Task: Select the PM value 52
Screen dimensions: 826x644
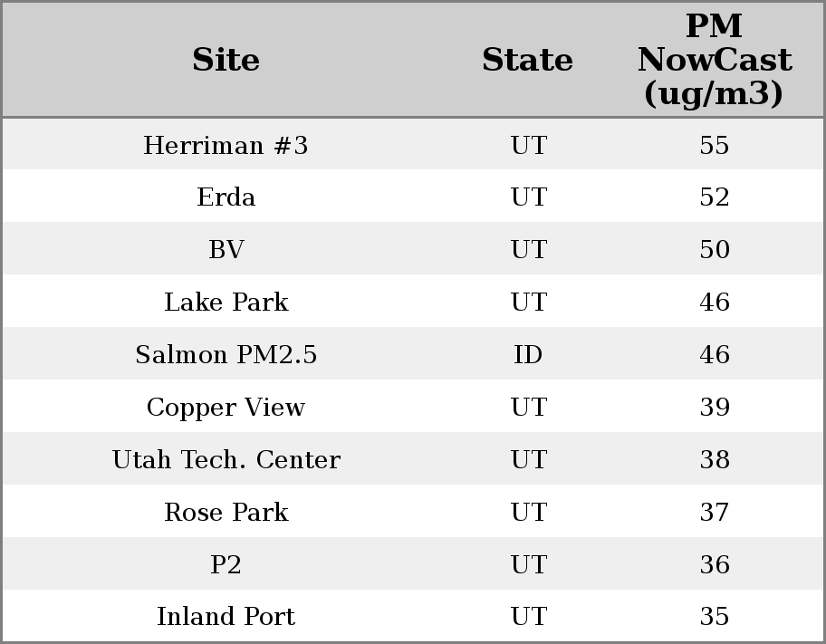Action: click(x=714, y=197)
